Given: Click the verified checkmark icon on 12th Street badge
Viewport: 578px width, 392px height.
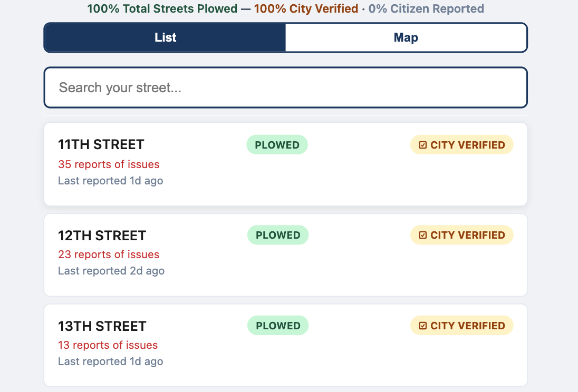Looking at the screenshot, I should point(423,235).
